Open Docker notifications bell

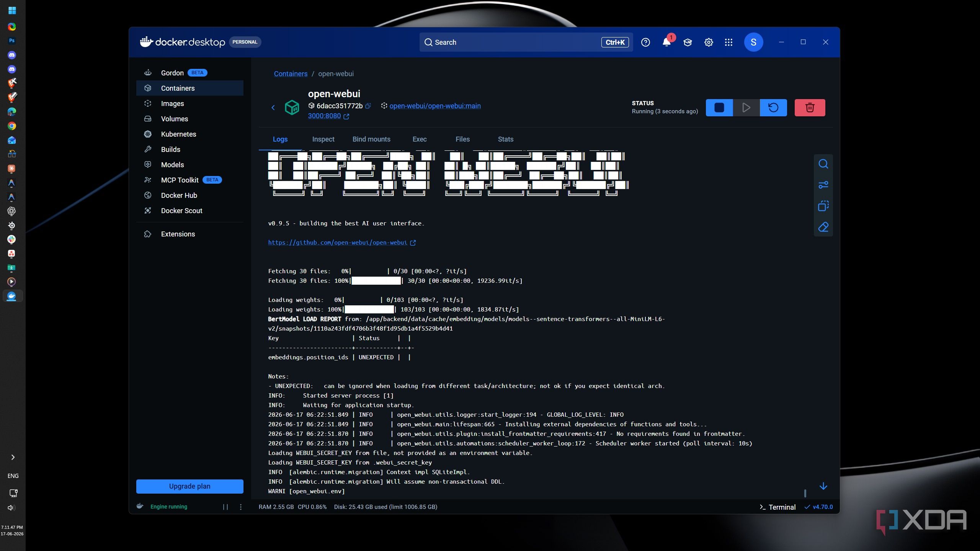pos(666,42)
